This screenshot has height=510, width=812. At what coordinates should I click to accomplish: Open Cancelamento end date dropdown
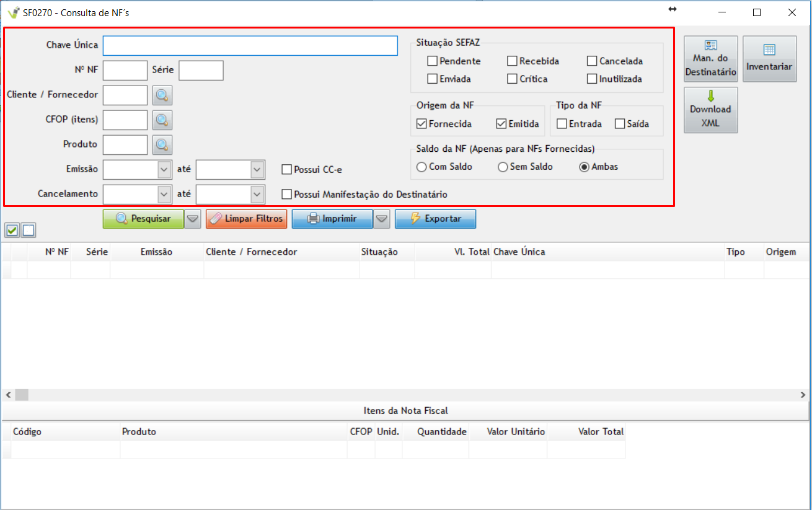click(x=257, y=194)
